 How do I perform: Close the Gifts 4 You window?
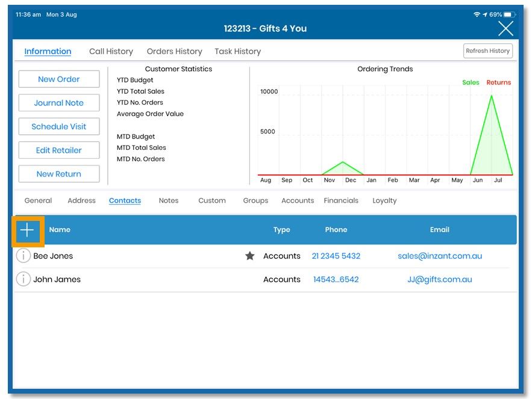[x=505, y=28]
